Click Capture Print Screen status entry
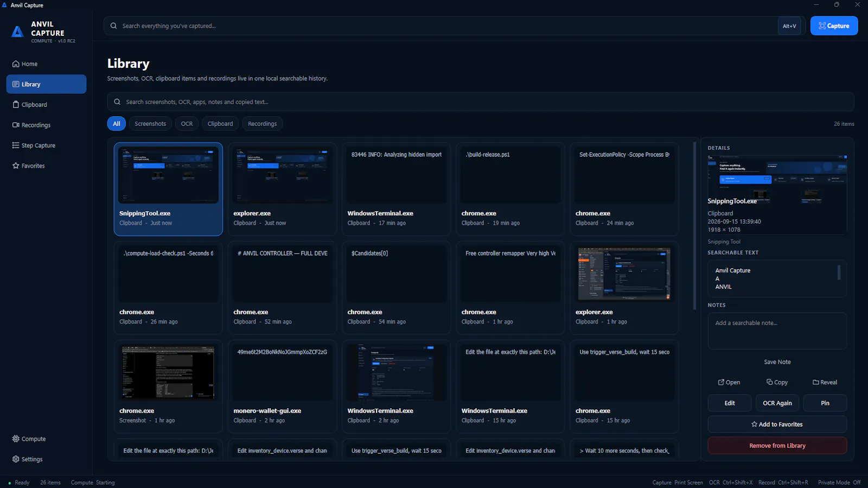Screen dimensions: 868x488 (678, 483)
